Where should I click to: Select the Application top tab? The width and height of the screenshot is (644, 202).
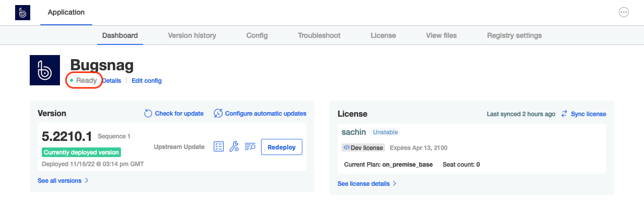[x=66, y=12]
